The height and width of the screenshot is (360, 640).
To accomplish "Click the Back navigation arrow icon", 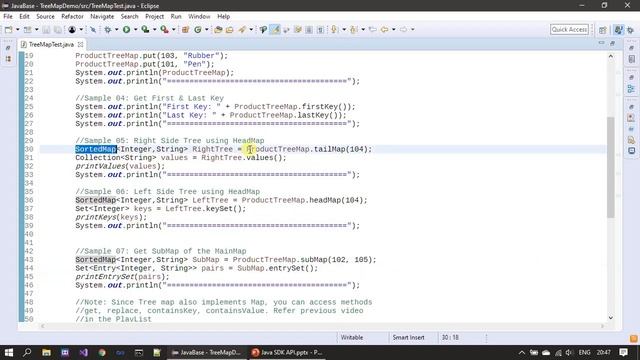I will coord(384,30).
